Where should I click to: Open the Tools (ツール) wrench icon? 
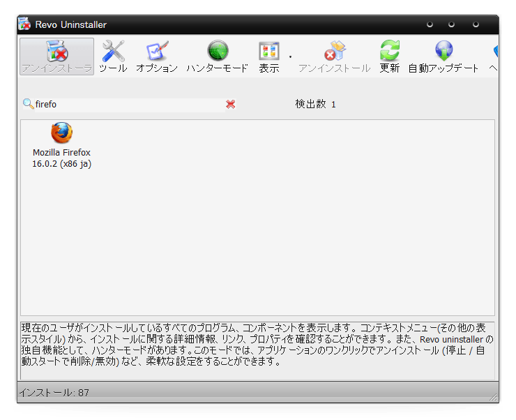pos(113,57)
